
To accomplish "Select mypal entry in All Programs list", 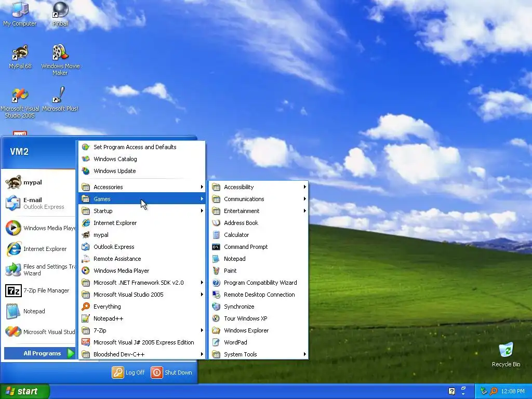I will pyautogui.click(x=142, y=235).
